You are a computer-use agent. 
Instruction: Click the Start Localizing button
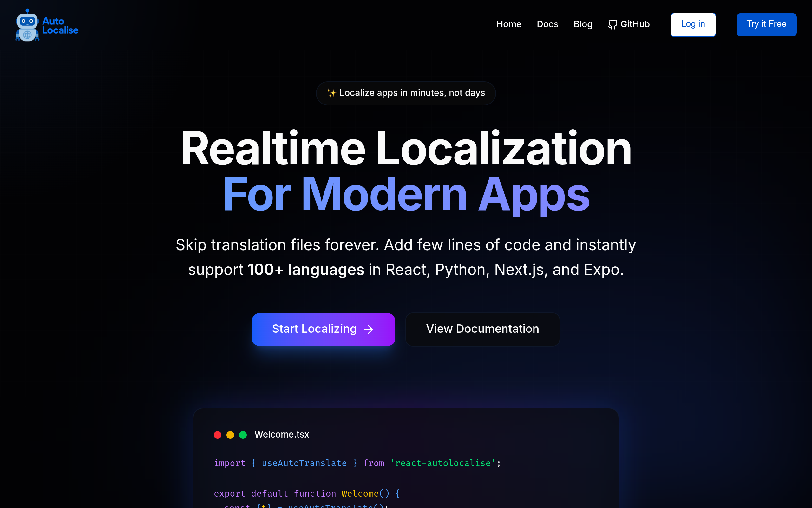(323, 329)
